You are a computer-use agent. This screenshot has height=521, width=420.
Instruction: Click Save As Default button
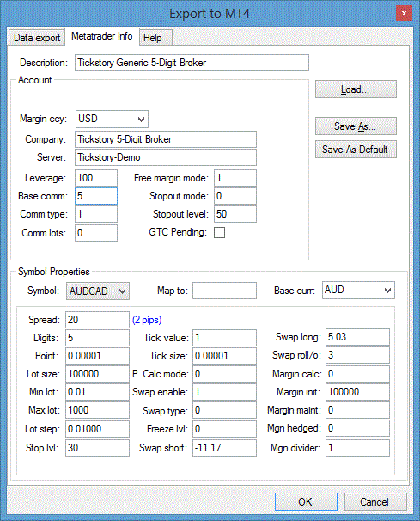[356, 150]
